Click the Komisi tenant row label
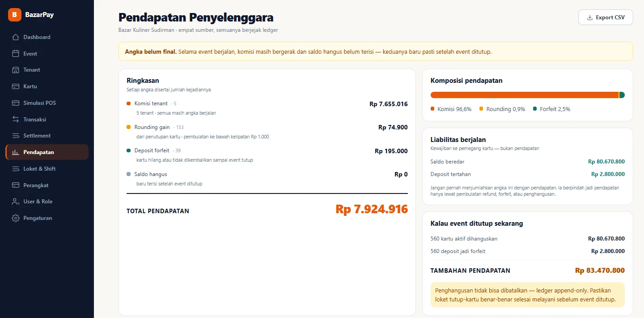The width and height of the screenshot is (644, 318). pyautogui.click(x=151, y=103)
